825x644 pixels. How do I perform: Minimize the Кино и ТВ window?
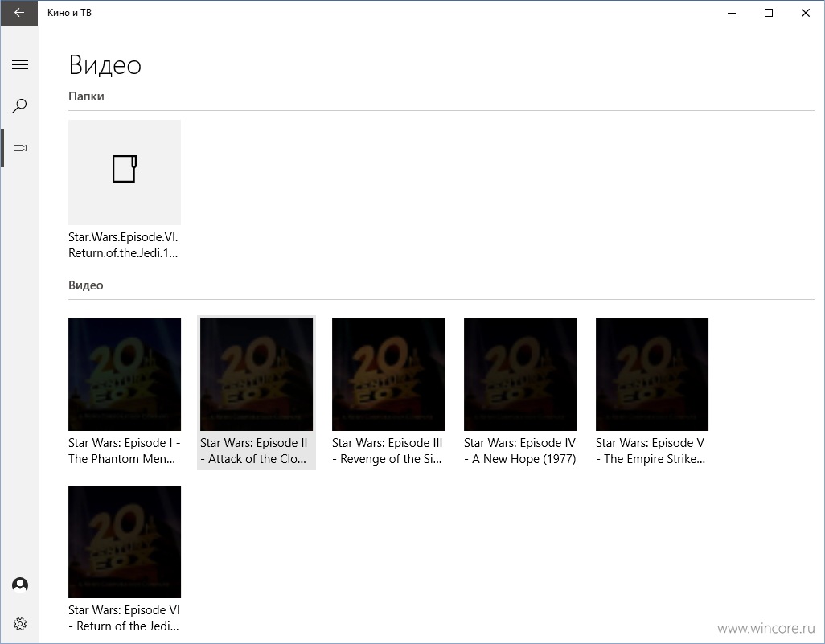(x=732, y=13)
